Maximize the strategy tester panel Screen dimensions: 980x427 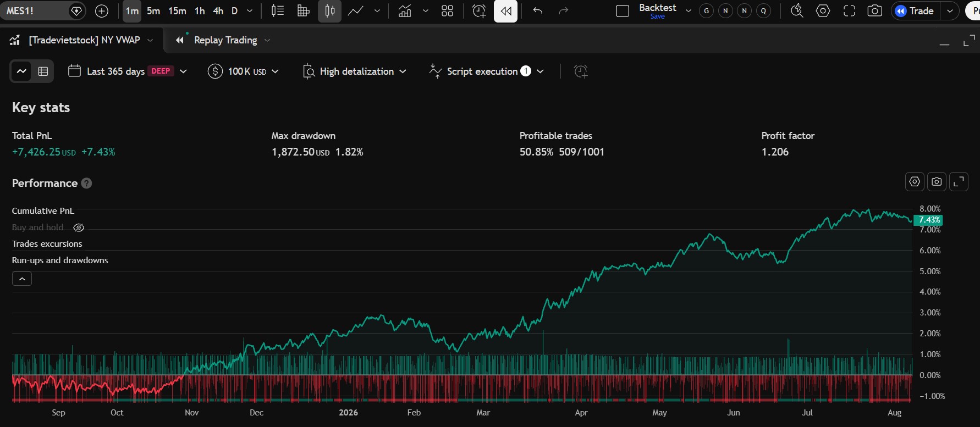[x=969, y=41]
